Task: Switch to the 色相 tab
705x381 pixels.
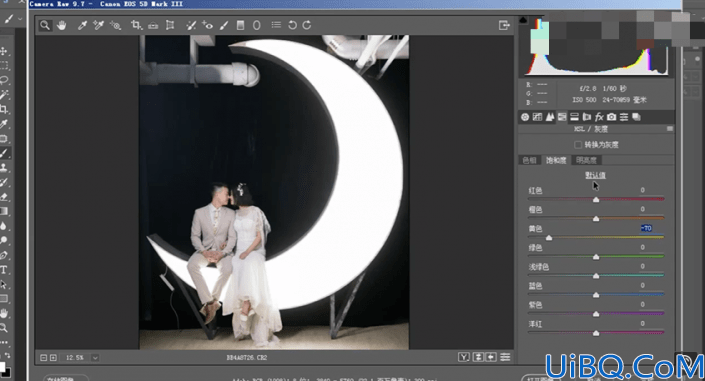Action: coord(530,160)
